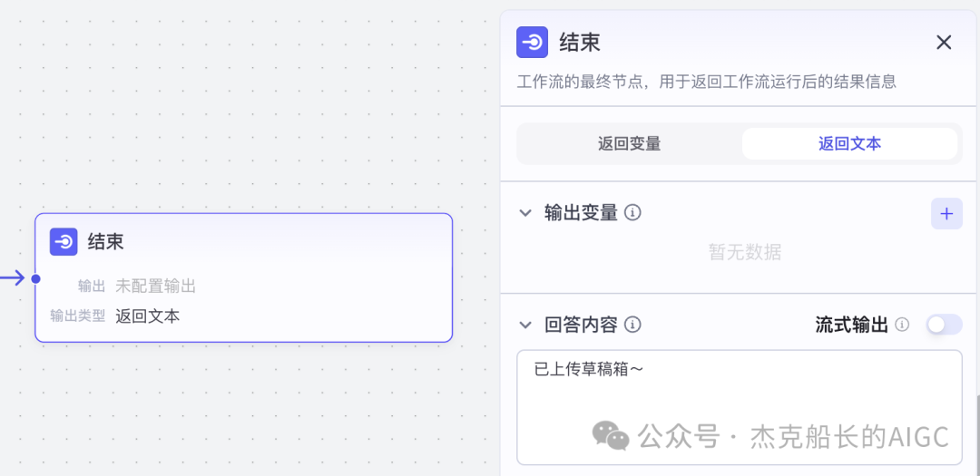Screen dimensions: 980x476
Task: Click the End node input connector dot
Action: 35,278
